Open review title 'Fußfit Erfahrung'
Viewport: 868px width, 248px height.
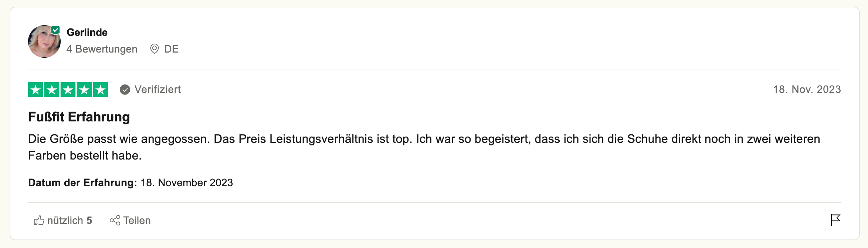(x=79, y=117)
